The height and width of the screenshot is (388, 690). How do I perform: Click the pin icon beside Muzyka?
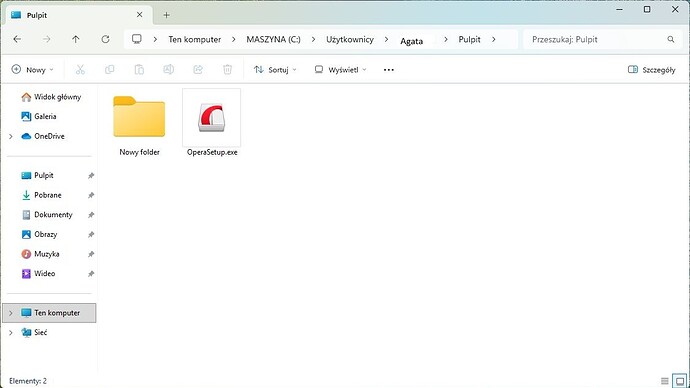[91, 254]
